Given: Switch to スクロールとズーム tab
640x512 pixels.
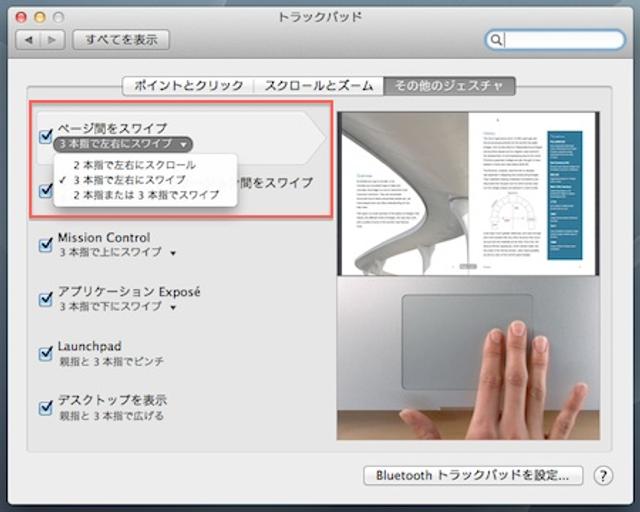Looking at the screenshot, I should (318, 86).
